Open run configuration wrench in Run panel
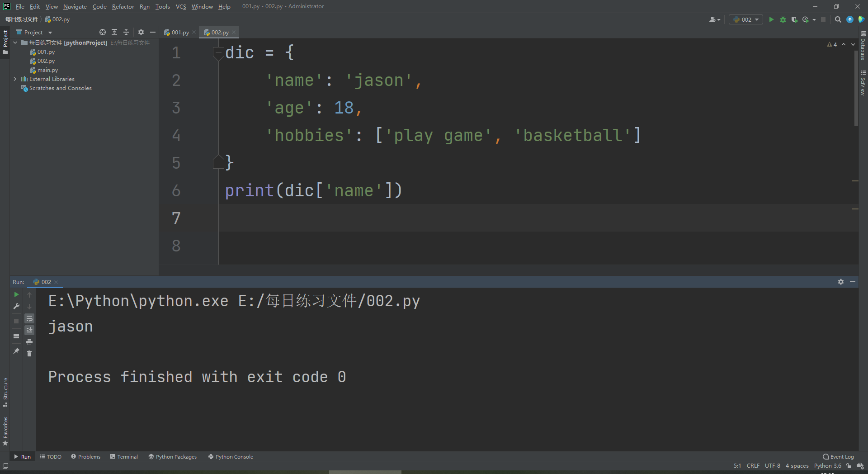This screenshot has width=868, height=474. [16, 306]
